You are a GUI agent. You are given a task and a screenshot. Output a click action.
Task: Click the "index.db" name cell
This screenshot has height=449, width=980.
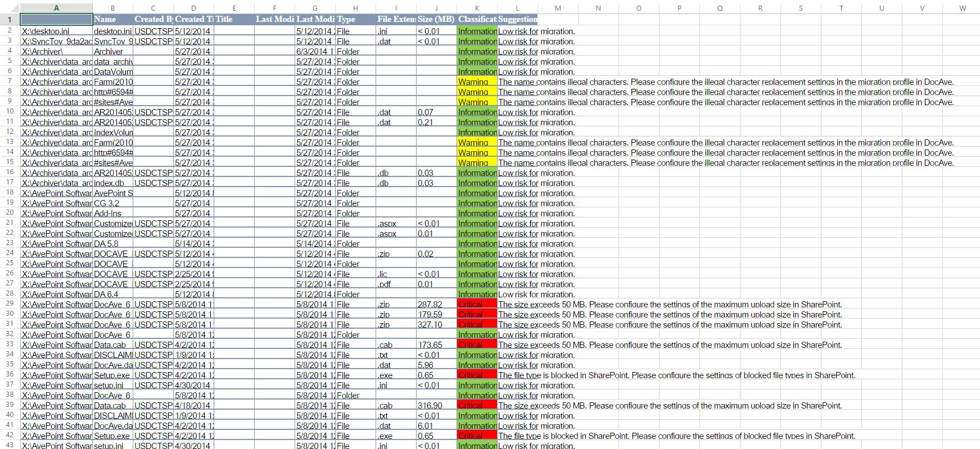click(113, 183)
